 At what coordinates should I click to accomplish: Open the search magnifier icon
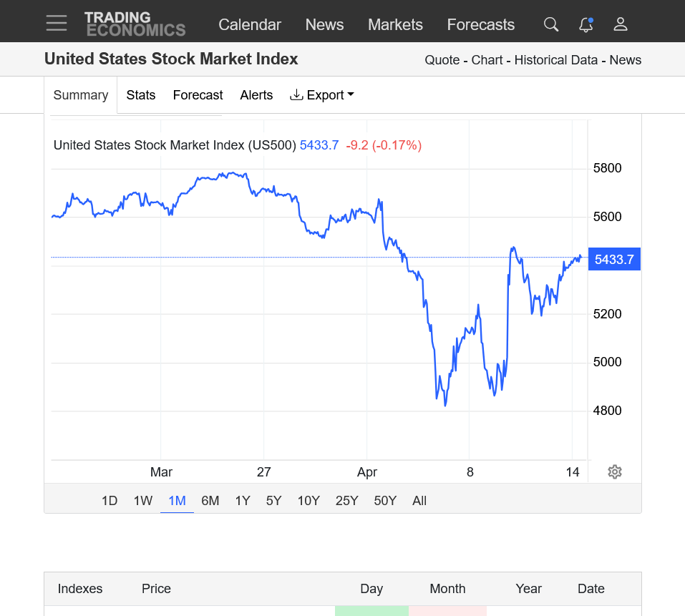pyautogui.click(x=550, y=24)
